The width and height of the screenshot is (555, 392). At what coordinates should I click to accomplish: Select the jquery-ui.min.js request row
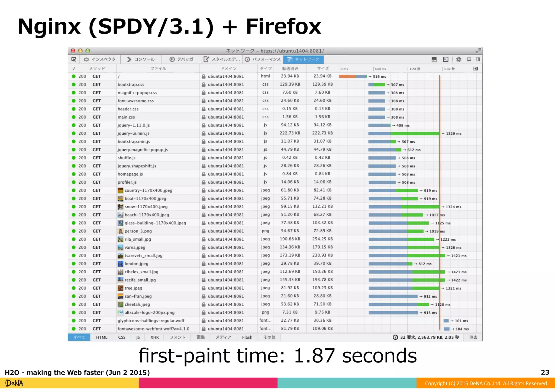[x=275, y=133]
